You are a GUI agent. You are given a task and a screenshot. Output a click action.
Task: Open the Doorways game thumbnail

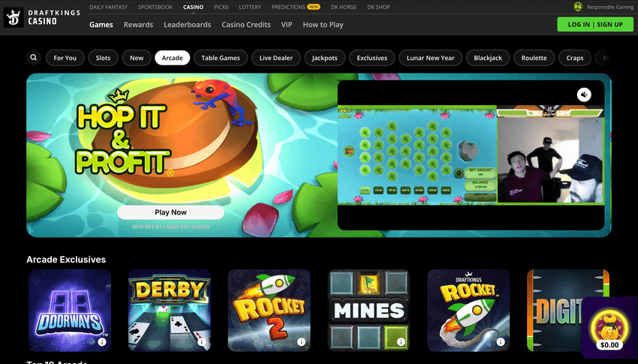[70, 310]
